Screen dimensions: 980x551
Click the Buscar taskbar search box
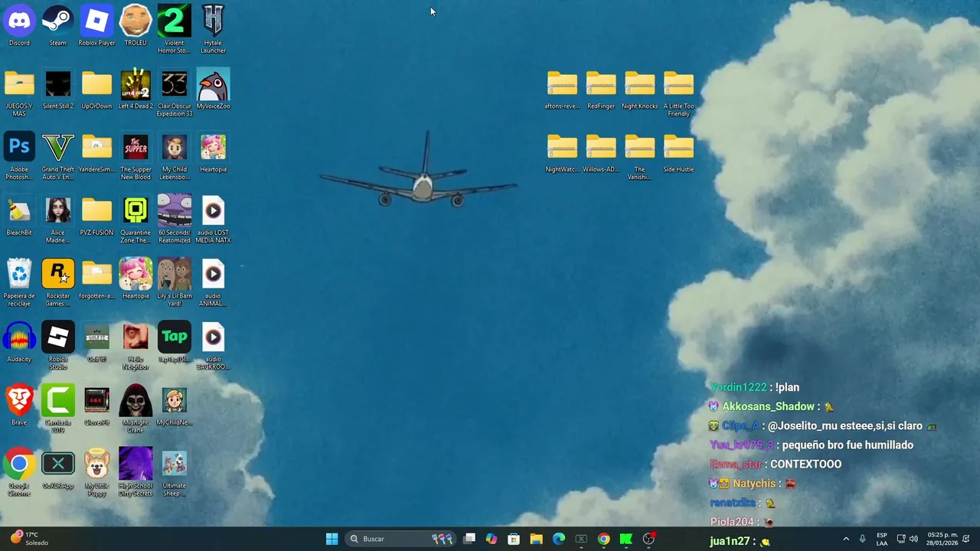(x=400, y=539)
